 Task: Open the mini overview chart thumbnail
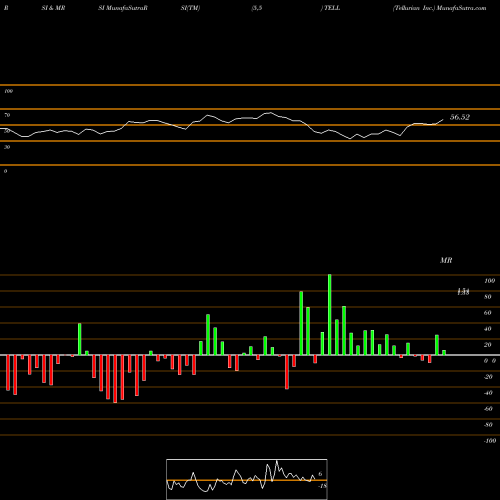click(x=247, y=479)
